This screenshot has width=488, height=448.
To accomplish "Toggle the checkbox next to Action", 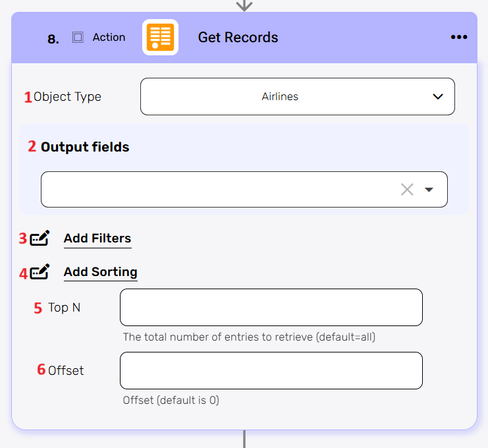I will [x=78, y=38].
